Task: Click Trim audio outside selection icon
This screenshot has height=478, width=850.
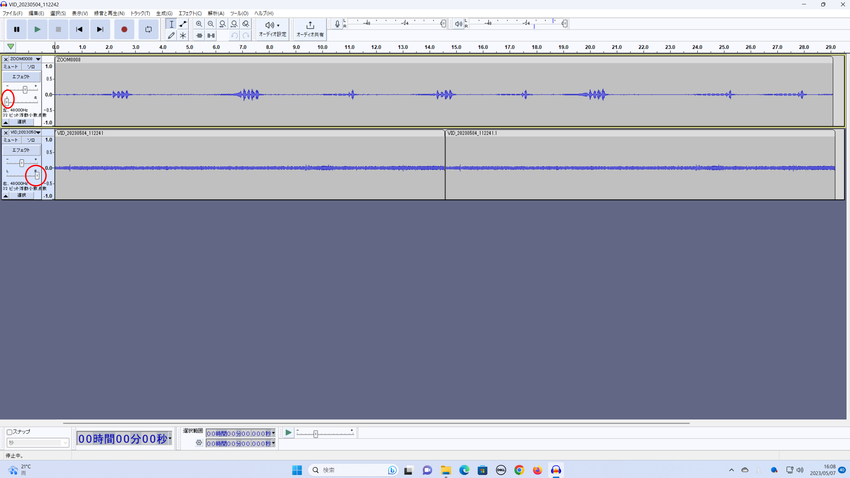Action: 199,35
